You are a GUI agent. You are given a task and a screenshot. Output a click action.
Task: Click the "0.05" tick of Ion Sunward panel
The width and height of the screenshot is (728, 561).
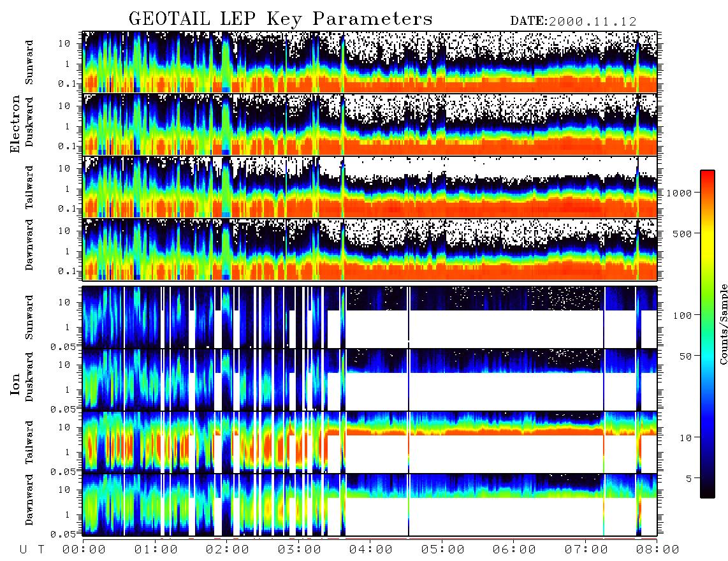tap(64, 347)
